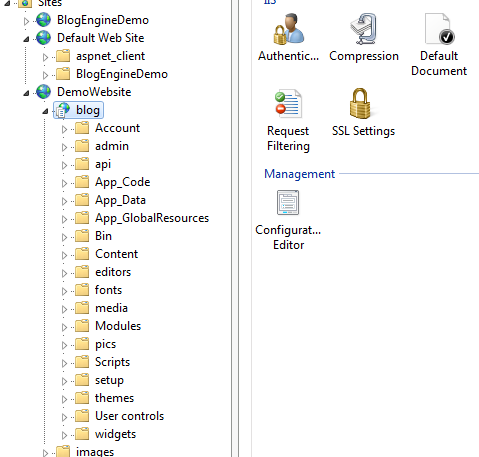Select the Default Web Site tree item
Screen dimensions: 479x457
coord(100,38)
